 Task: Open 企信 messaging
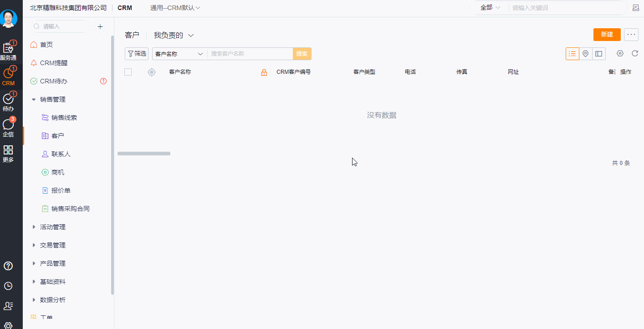click(8, 128)
